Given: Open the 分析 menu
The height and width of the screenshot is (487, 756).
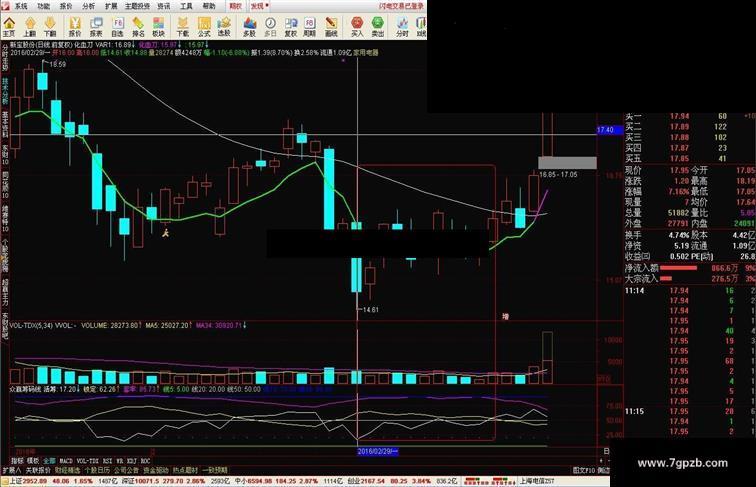Looking at the screenshot, I should click(x=88, y=6).
